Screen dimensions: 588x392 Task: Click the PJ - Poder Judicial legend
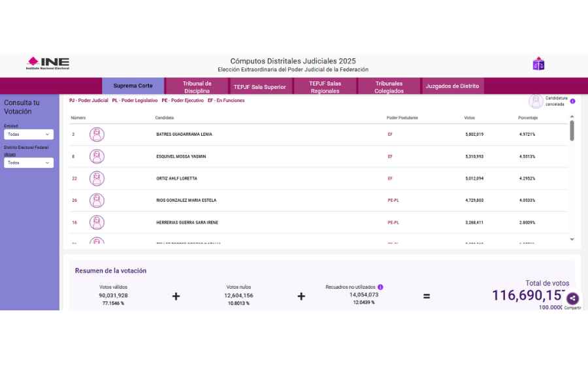click(88, 101)
